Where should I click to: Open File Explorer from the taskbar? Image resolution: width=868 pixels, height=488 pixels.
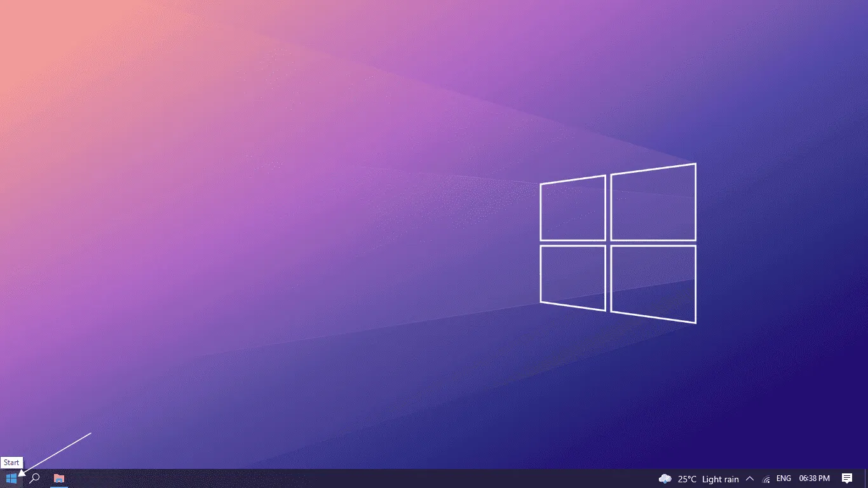click(x=59, y=478)
